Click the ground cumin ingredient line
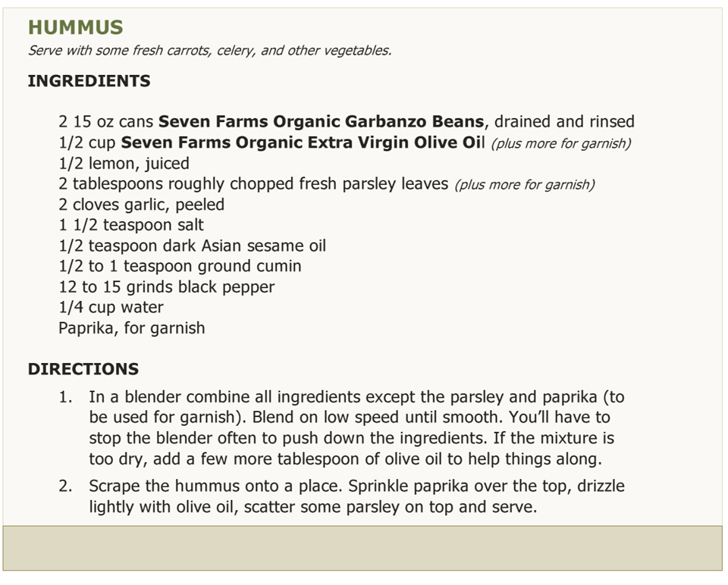This screenshot has width=728, height=585. pos(180,266)
